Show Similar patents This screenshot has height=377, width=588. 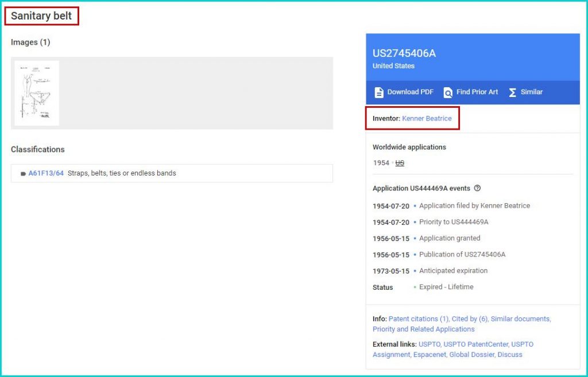(526, 92)
